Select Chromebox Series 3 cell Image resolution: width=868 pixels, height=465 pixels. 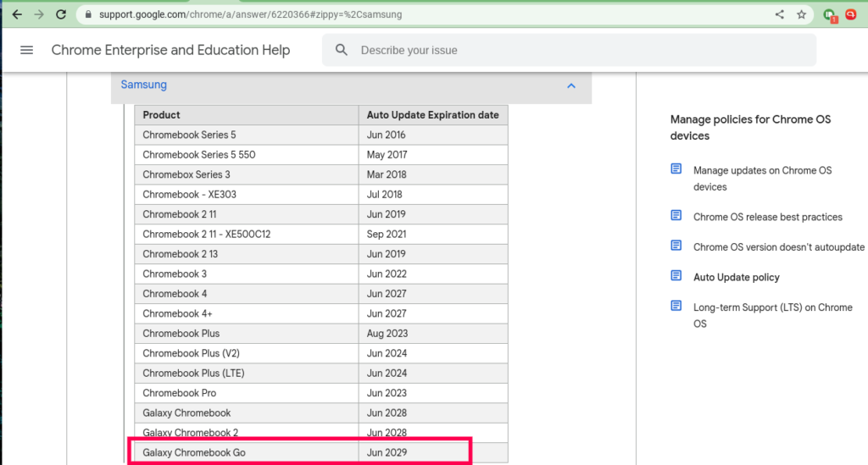point(247,174)
